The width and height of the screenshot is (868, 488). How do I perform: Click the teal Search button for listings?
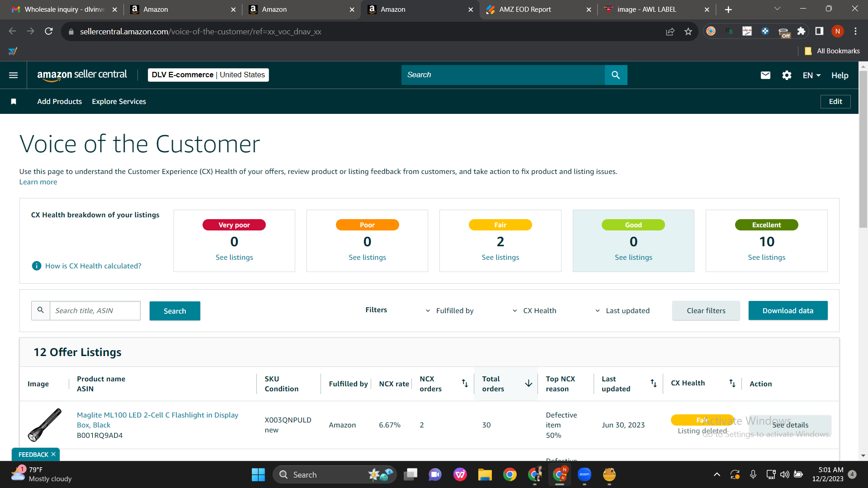tap(175, 311)
